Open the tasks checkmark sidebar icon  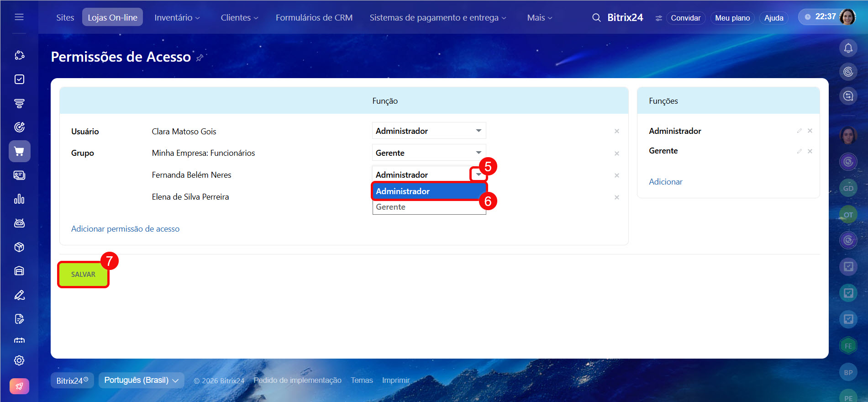pos(19,79)
